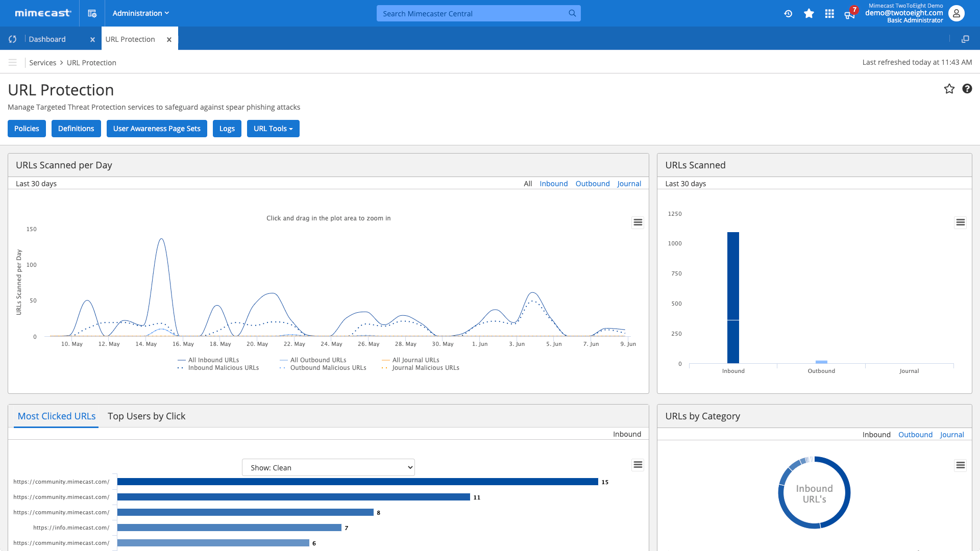Favorite this page with outline star
This screenshot has width=980, height=551.
[x=949, y=89]
